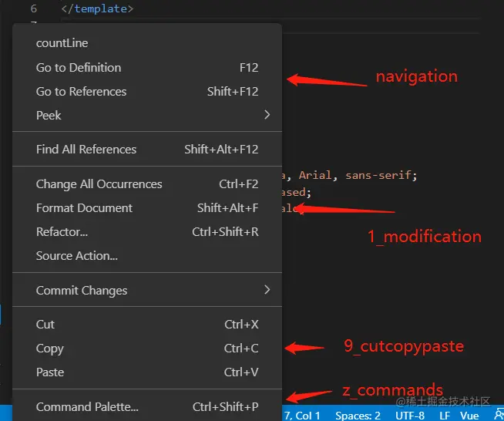504x421 pixels.
Task: Click the feedback icon in status bar
Action: [x=499, y=414]
